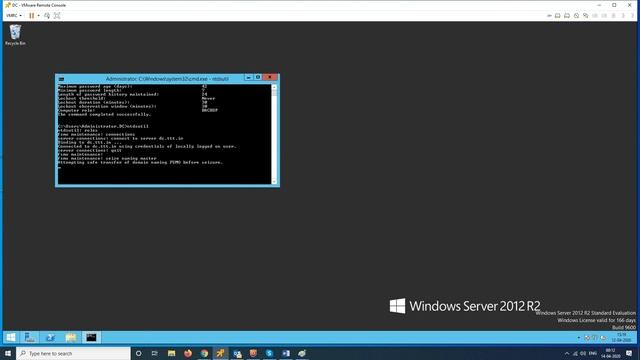Open Task View on host taskbar

155,353
